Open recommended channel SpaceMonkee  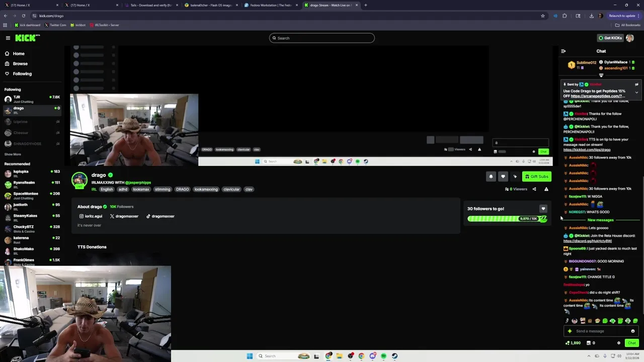tap(32, 196)
